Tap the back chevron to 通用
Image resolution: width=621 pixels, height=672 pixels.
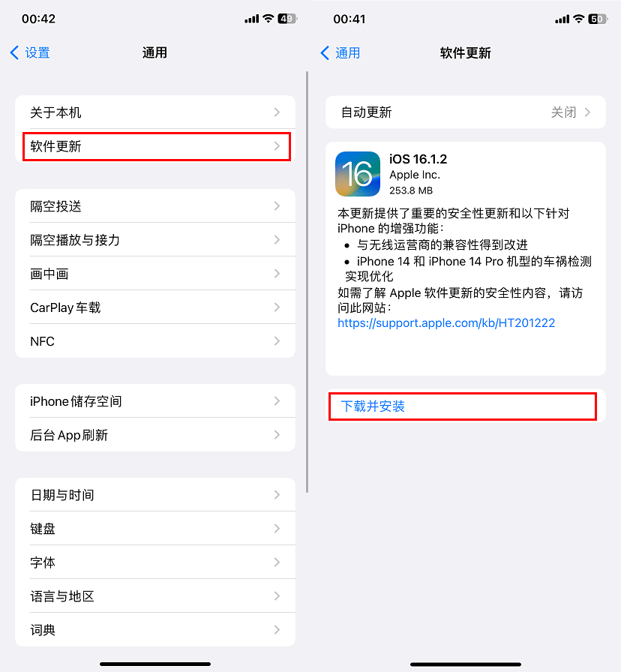[325, 52]
